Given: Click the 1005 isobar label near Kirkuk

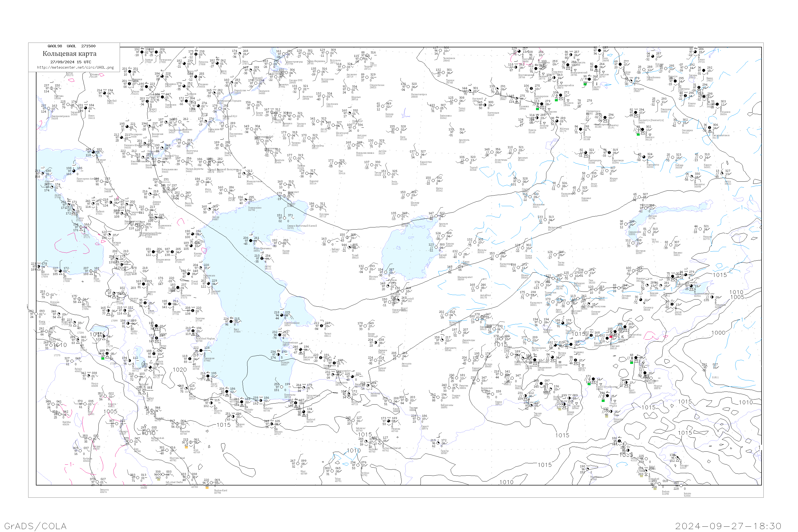Looking at the screenshot, I should point(110,411).
